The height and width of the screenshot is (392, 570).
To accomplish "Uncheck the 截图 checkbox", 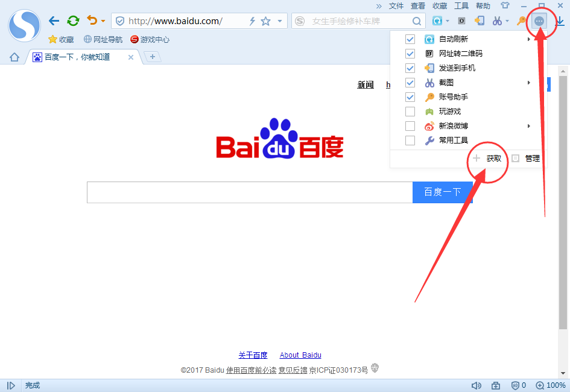I will (x=410, y=83).
